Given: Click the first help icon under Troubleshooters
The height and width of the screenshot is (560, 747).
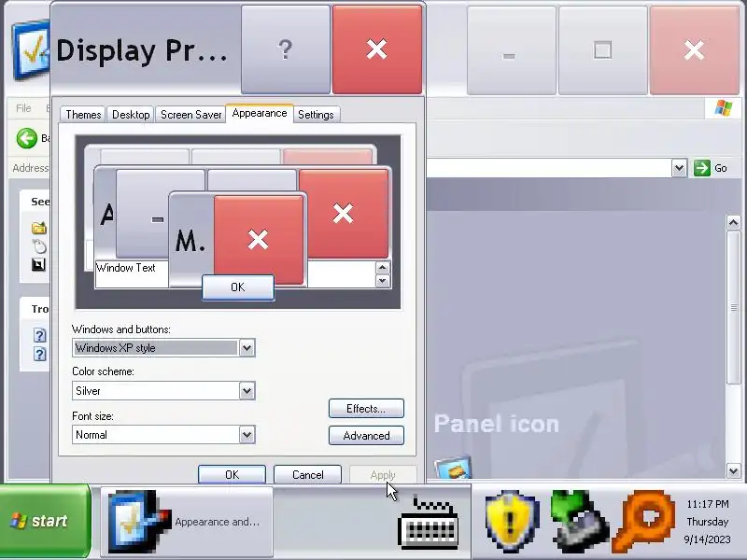Looking at the screenshot, I should (39, 335).
